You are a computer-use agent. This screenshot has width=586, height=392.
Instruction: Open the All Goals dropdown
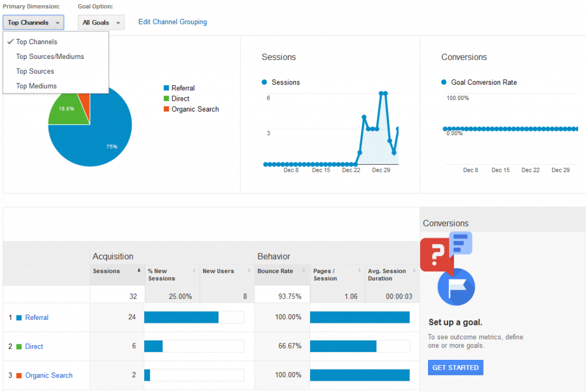pos(101,22)
